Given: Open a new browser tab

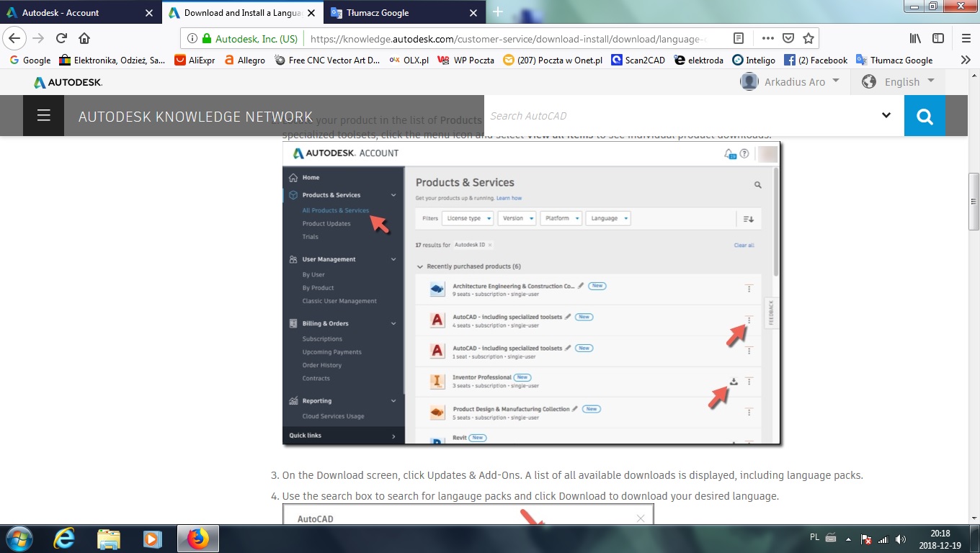Looking at the screenshot, I should tap(497, 12).
